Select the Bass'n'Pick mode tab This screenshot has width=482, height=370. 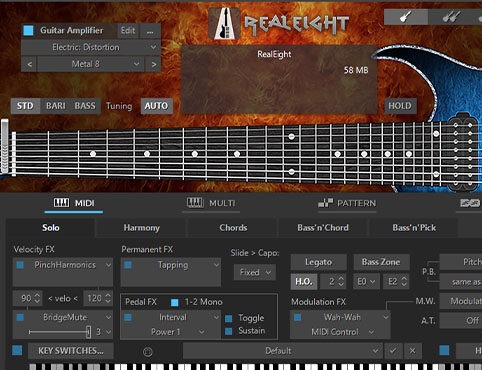click(x=414, y=228)
